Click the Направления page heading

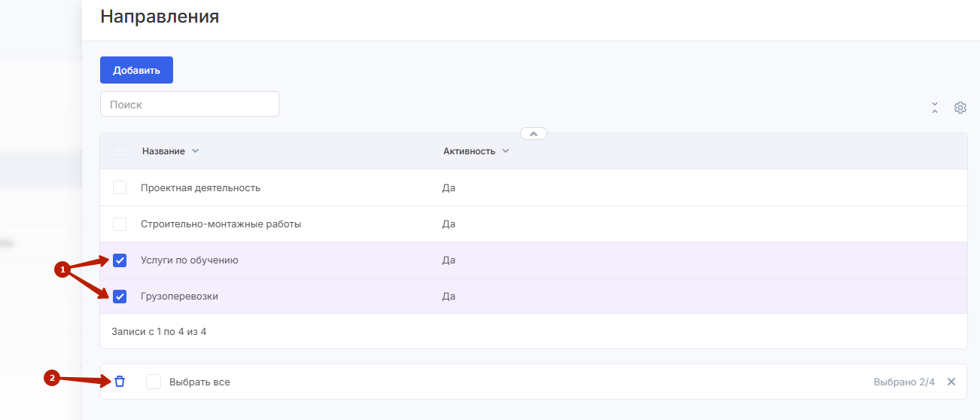(x=160, y=16)
